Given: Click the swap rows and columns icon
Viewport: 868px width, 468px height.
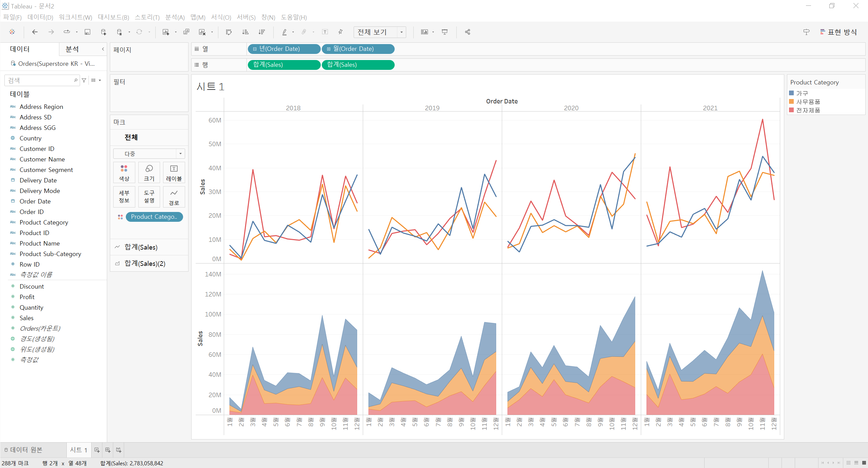Looking at the screenshot, I should point(229,32).
